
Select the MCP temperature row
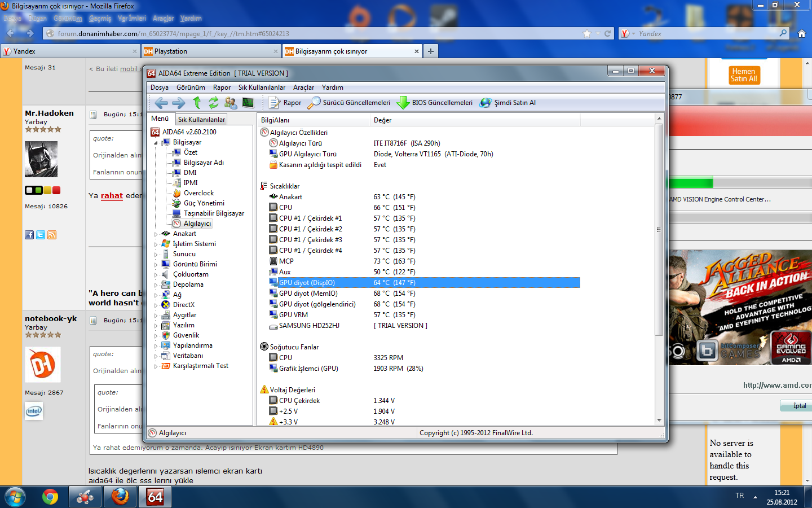[420, 261]
